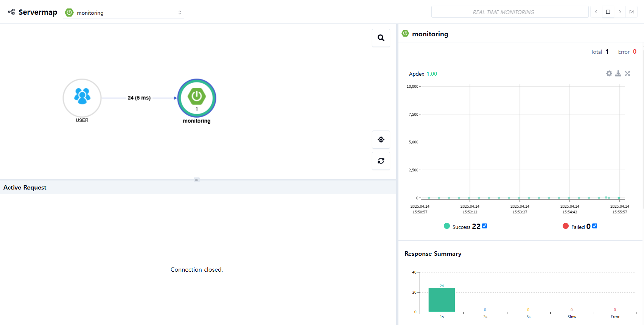Click the Servermap title
This screenshot has height=325, width=644.
pos(38,12)
